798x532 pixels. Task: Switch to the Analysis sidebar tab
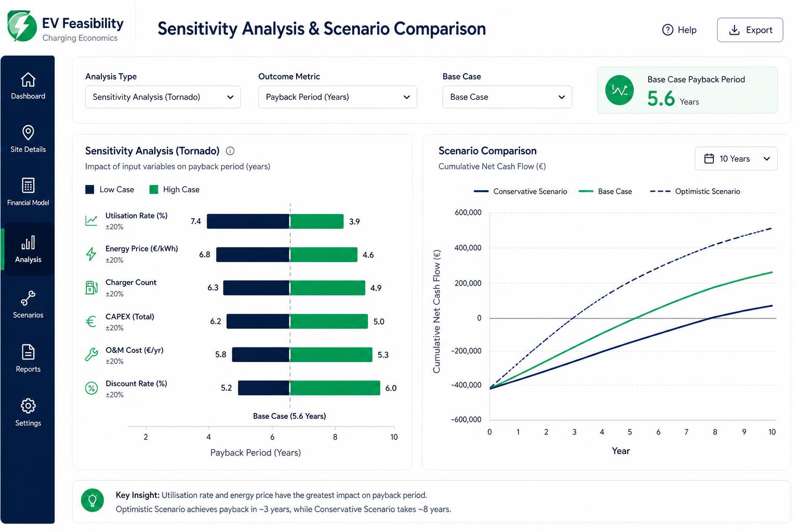(x=28, y=249)
